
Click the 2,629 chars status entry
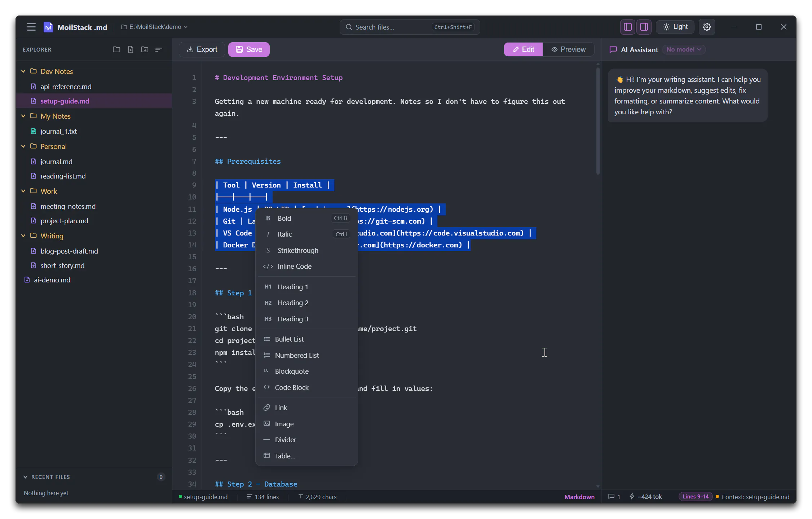317,497
